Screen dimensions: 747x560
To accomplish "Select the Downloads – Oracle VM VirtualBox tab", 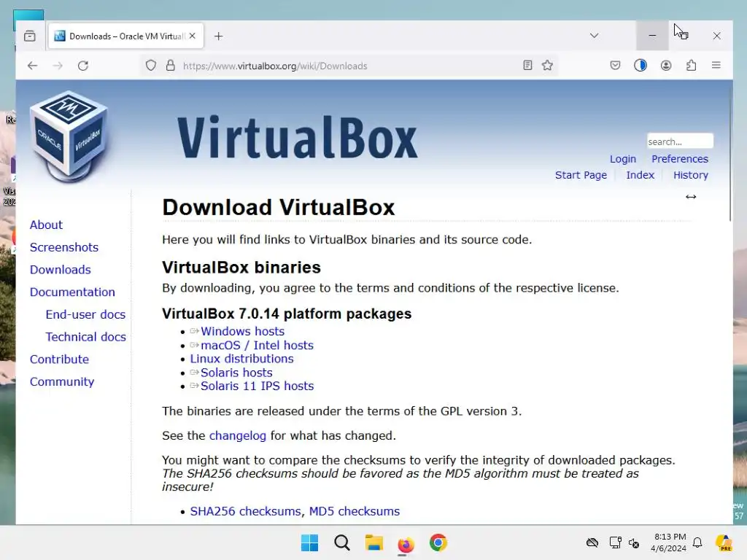I will pos(126,36).
